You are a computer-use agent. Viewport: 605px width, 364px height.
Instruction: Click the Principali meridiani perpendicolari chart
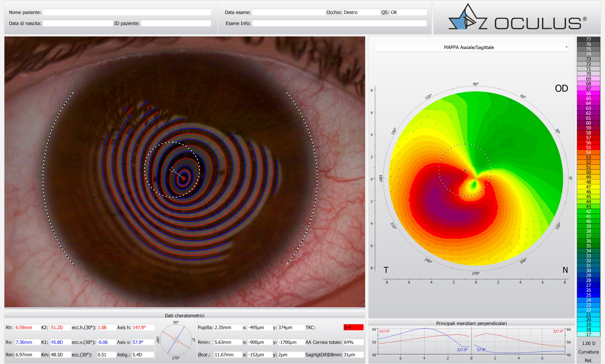pos(471,341)
